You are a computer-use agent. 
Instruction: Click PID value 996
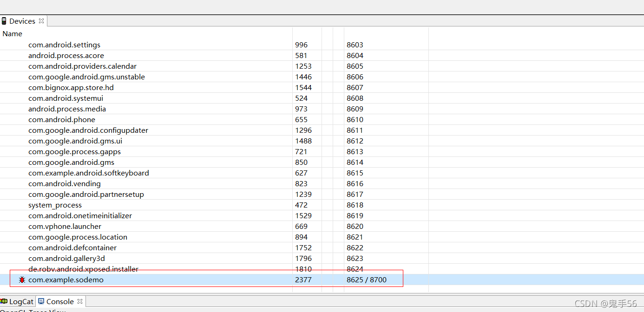tap(302, 45)
